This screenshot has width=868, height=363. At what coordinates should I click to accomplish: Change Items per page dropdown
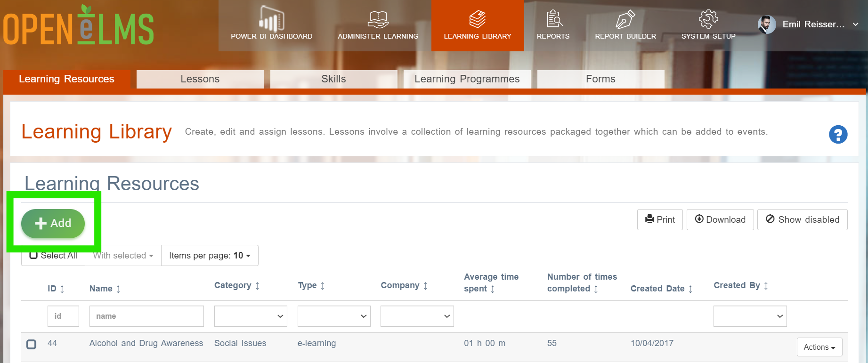pyautogui.click(x=210, y=255)
